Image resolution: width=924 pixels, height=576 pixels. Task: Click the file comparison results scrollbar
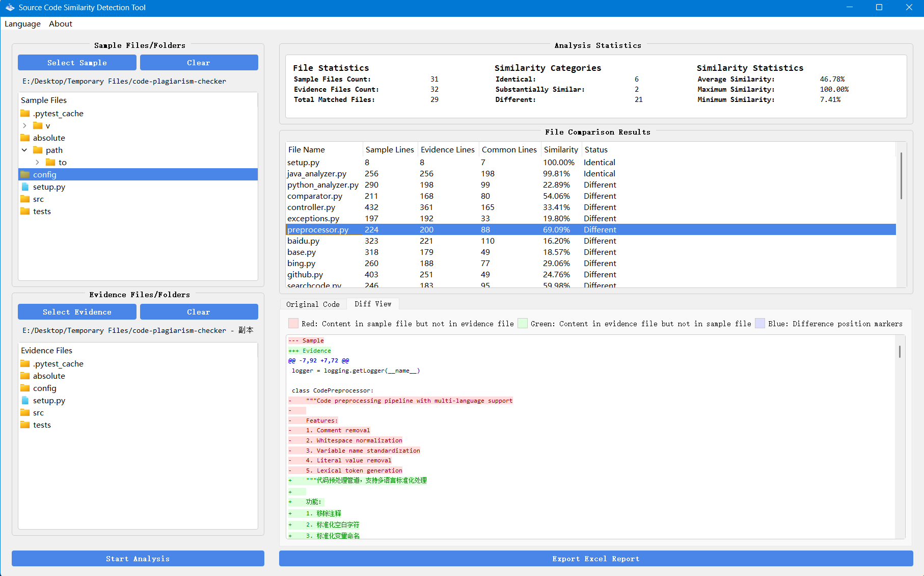901,176
